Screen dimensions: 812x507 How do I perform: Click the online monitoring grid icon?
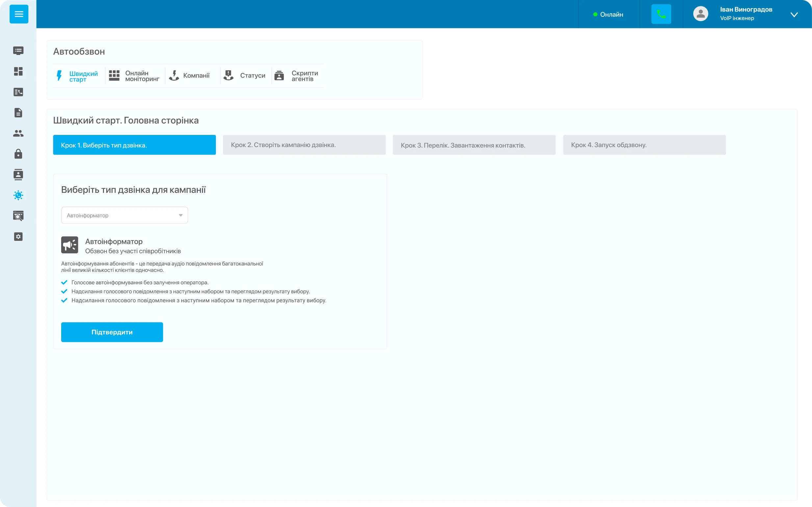click(x=114, y=75)
